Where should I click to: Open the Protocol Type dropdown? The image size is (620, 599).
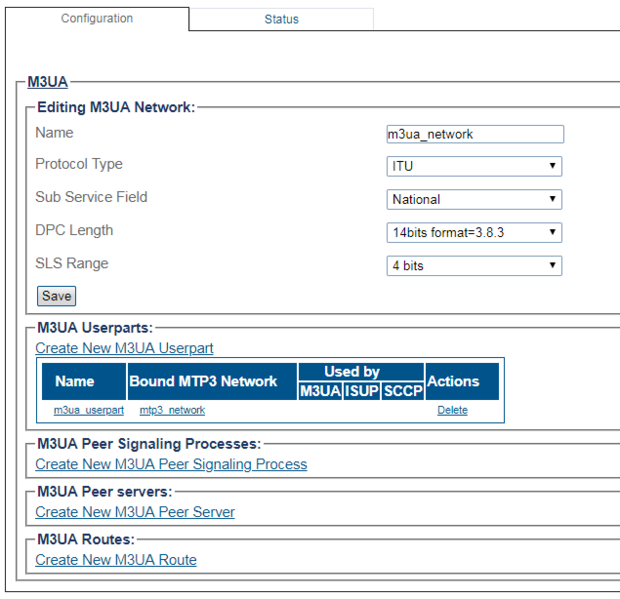click(474, 166)
